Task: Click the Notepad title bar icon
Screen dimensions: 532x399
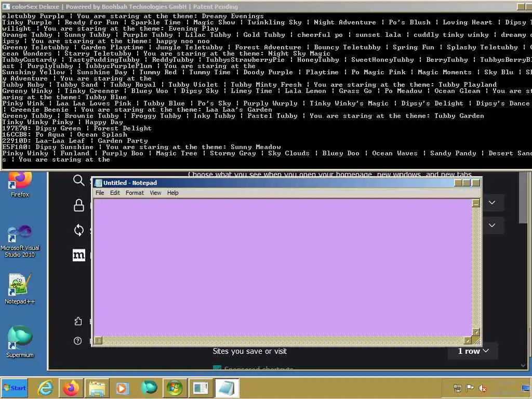Action: (x=98, y=183)
